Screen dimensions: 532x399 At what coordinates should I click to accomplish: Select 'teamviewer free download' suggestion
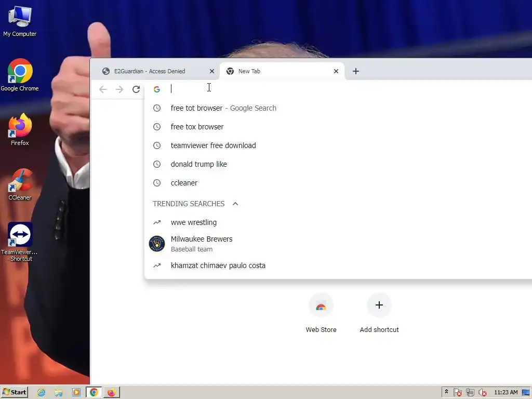click(338, 145)
